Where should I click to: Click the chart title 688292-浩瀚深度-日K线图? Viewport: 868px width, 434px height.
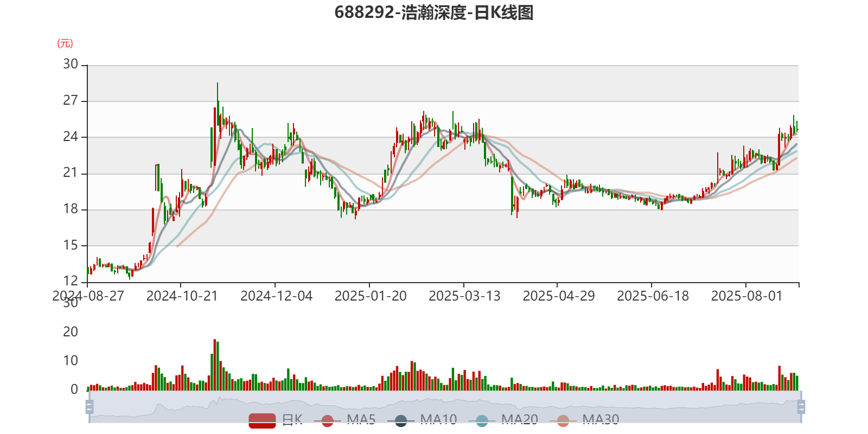pos(434,12)
